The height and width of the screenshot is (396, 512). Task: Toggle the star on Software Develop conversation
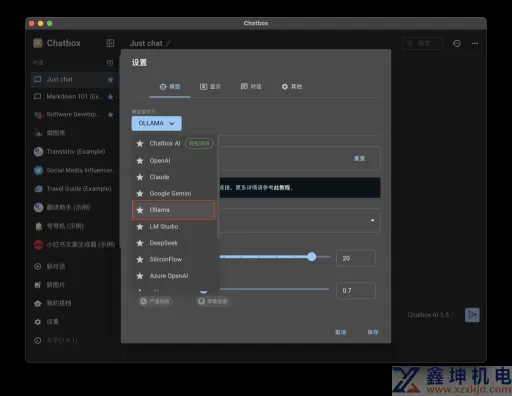click(111, 115)
